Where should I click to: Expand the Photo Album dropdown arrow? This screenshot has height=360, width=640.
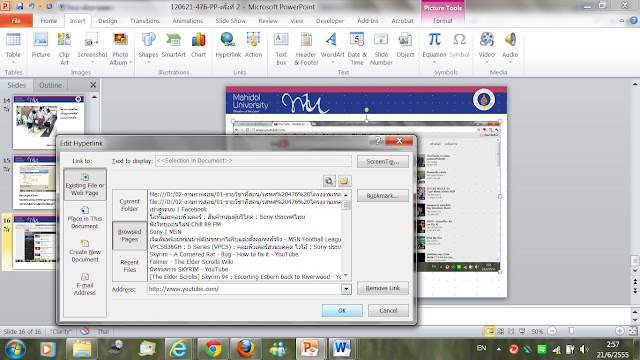[130, 62]
